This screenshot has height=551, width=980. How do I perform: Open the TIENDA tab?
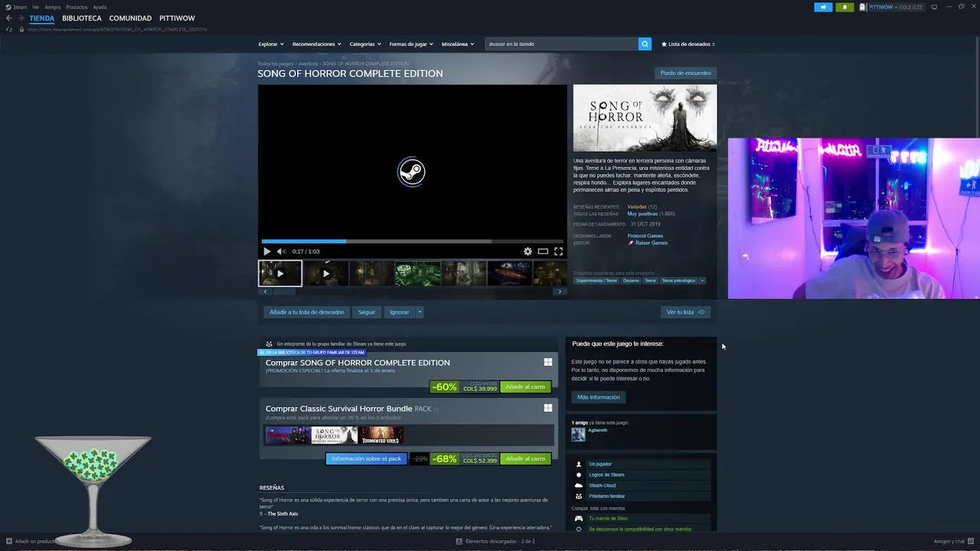(42, 18)
